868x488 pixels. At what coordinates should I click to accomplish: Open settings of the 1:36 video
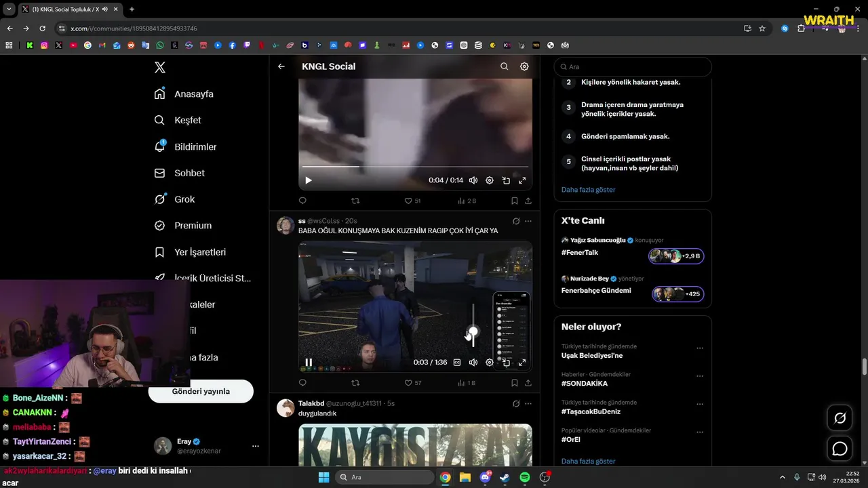tap(490, 363)
